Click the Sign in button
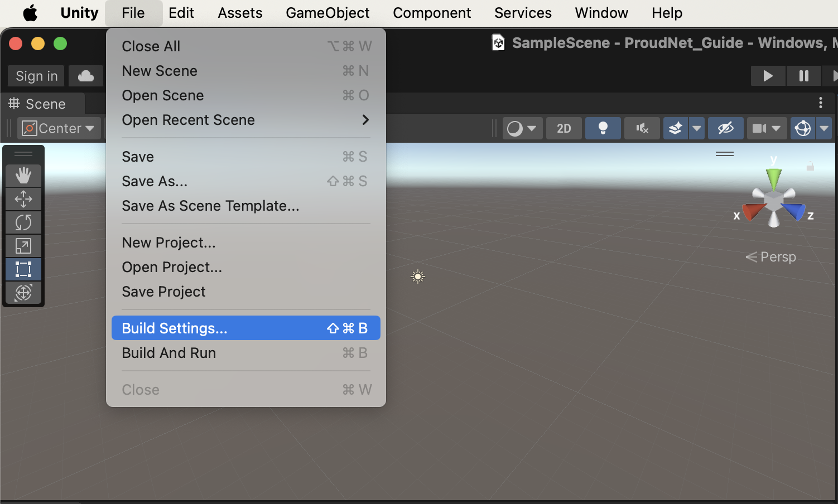 click(36, 76)
